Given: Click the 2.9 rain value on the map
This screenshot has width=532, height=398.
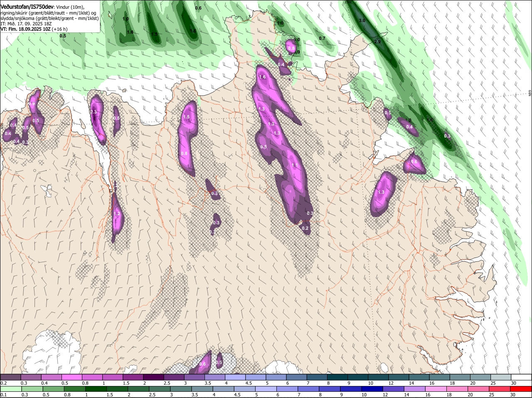Looking at the screenshot, I should 377,42.
